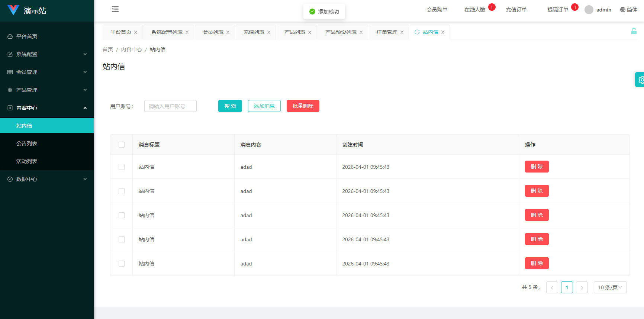
Task: Click the globe language icon
Action: (x=623, y=10)
